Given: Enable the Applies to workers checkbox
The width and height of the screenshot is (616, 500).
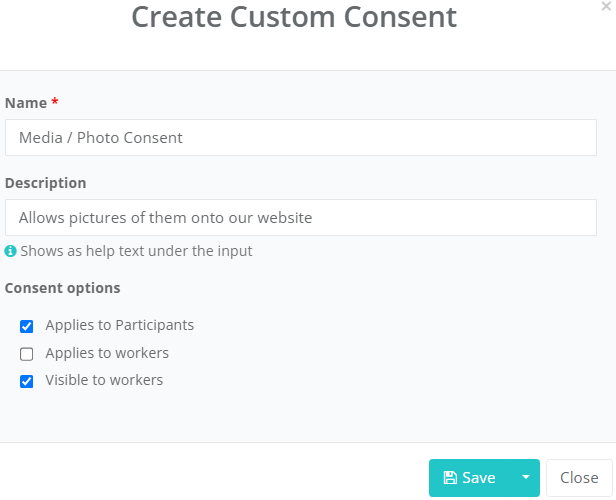Looking at the screenshot, I should coord(26,354).
